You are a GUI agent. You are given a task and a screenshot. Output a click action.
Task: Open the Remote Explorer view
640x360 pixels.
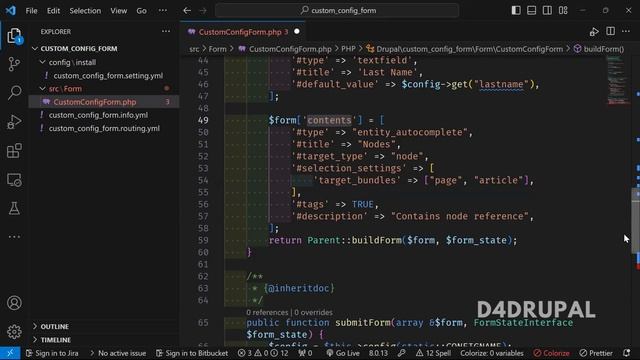(x=14, y=180)
